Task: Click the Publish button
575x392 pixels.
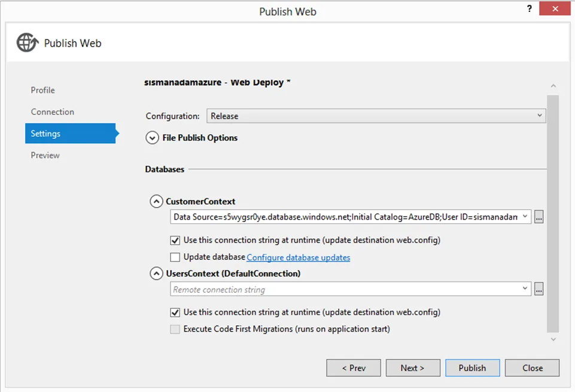Action: click(472, 368)
